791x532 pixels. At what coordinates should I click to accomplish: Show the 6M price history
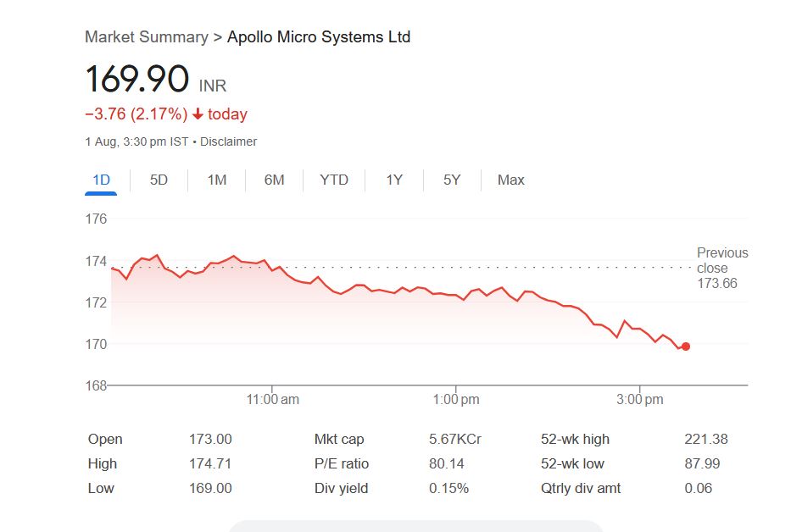point(274,180)
